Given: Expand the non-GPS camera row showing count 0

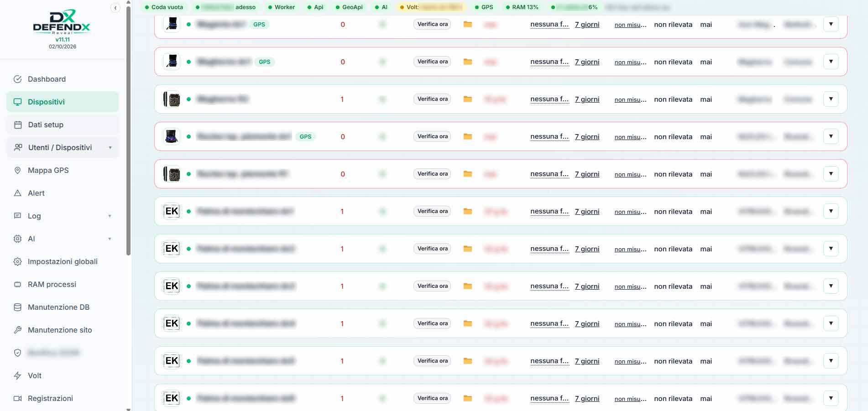Looking at the screenshot, I should click(831, 174).
